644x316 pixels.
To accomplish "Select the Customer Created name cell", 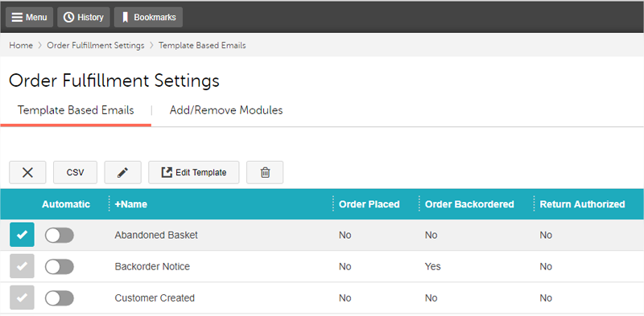I will [155, 298].
